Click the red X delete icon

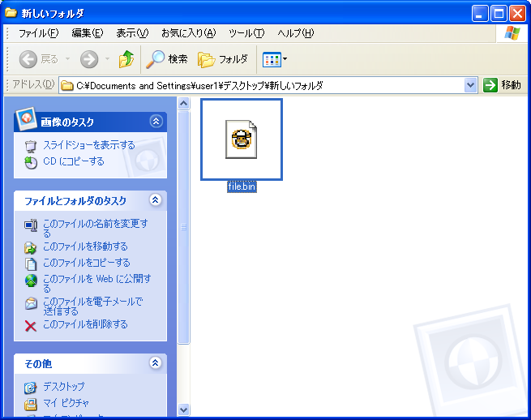(31, 326)
